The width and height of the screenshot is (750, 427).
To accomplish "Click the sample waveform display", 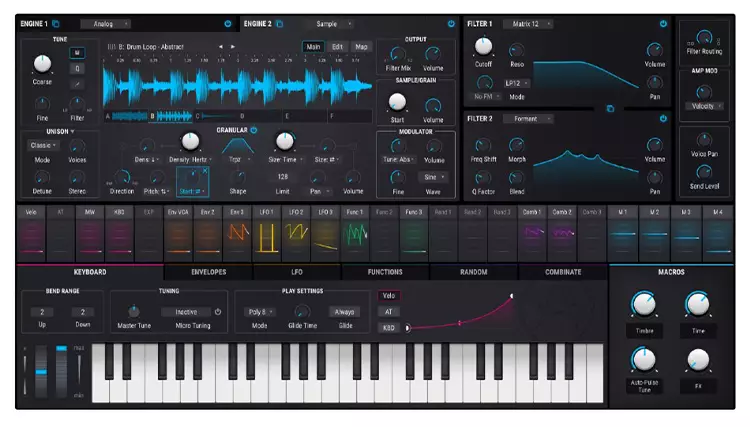I will coord(237,86).
